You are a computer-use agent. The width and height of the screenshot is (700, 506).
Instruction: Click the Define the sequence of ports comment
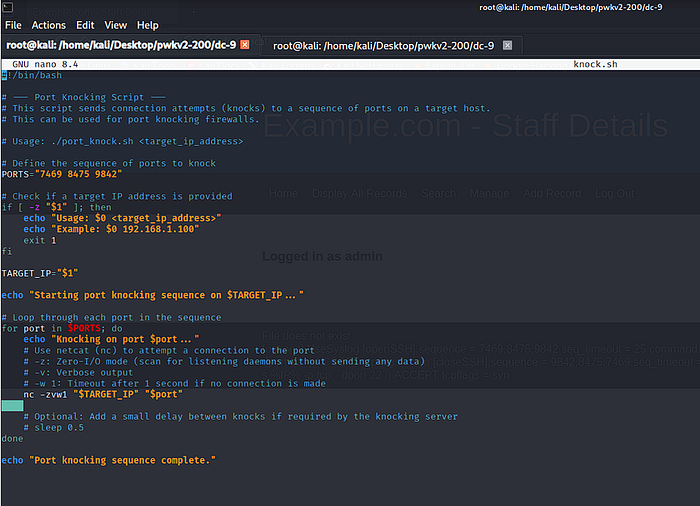108,163
